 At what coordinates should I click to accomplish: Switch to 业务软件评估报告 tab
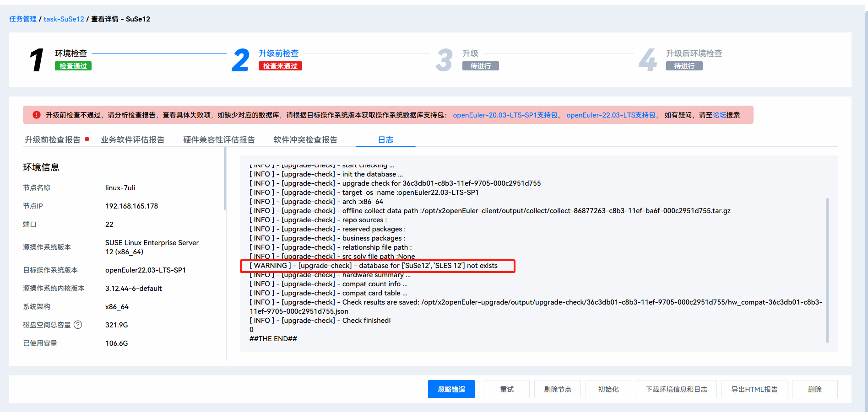point(133,140)
